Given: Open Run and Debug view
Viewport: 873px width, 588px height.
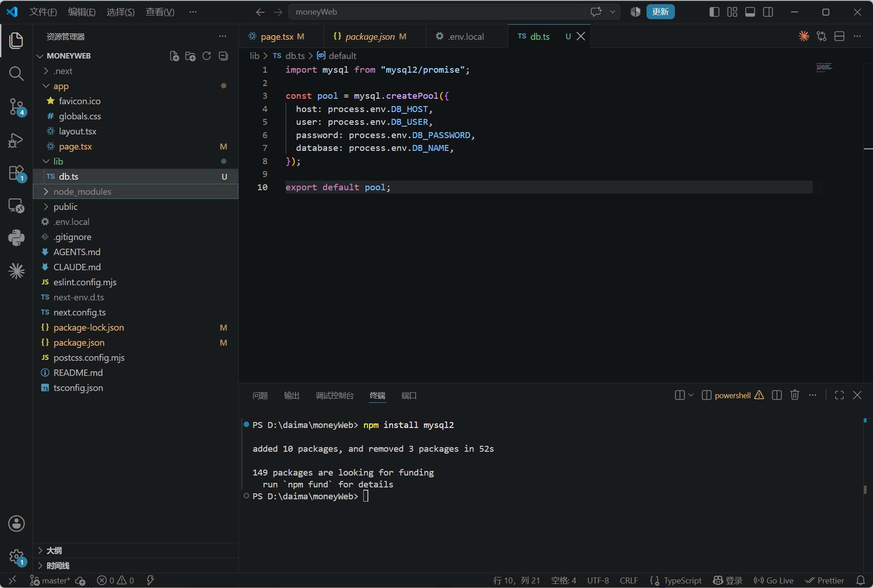Looking at the screenshot, I should [x=16, y=140].
